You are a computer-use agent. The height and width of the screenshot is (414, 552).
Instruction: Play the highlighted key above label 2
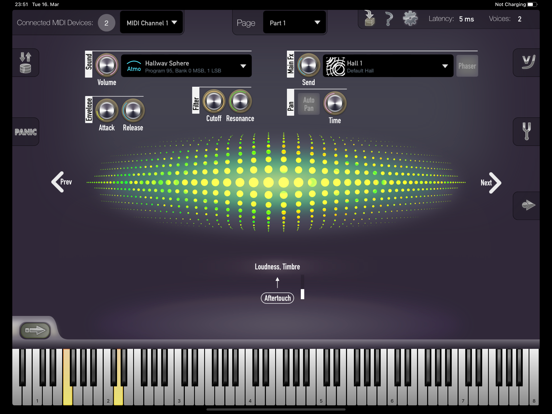[x=119, y=394]
